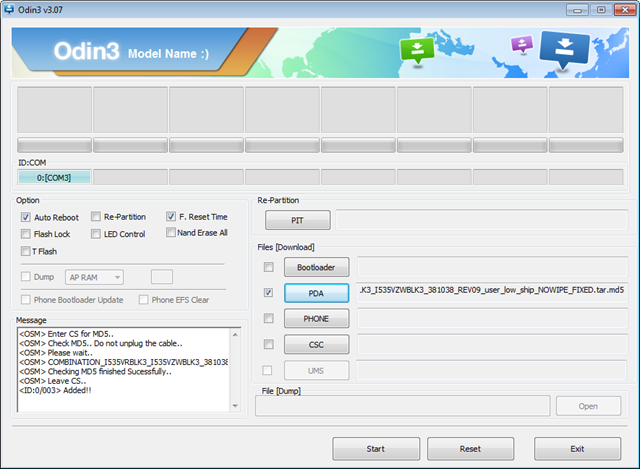Enable the Flash Lock checkbox
The width and height of the screenshot is (640, 469).
click(26, 234)
